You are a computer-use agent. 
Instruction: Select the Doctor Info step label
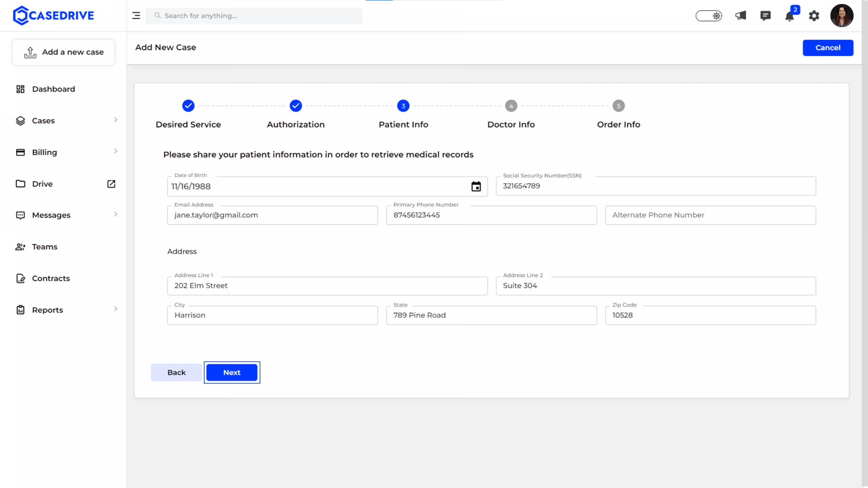511,125
